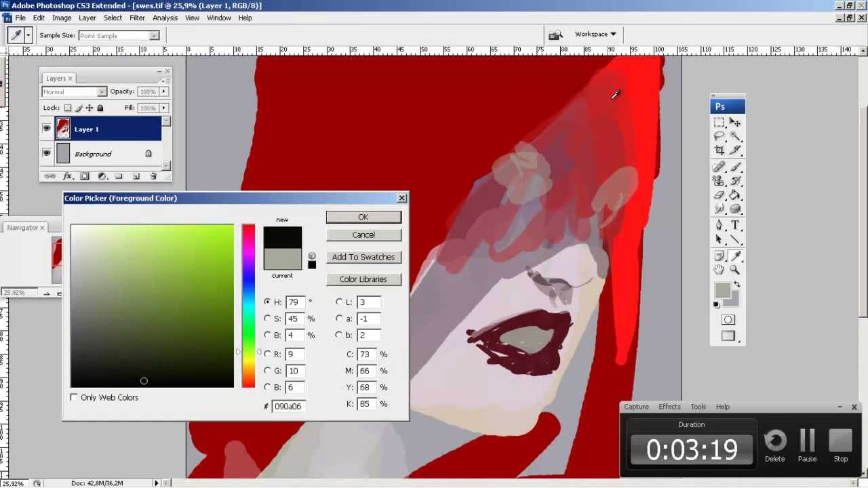Open the blend mode Normal dropdown
This screenshot has height=488, width=868.
point(75,91)
